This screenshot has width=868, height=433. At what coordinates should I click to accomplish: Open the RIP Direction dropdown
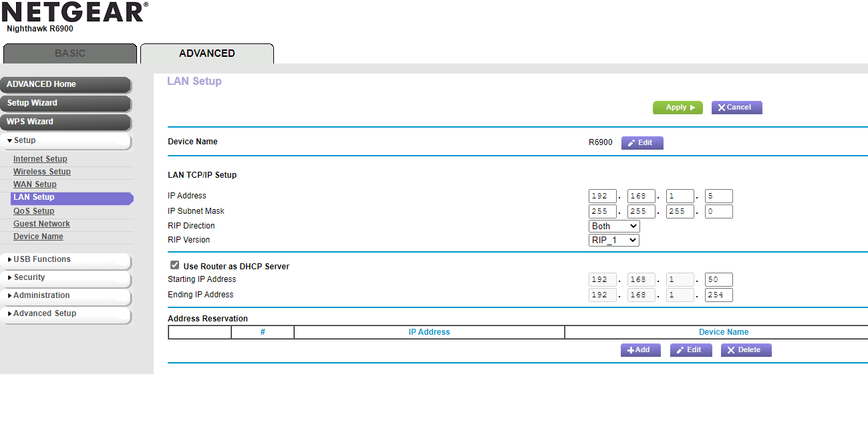(613, 226)
